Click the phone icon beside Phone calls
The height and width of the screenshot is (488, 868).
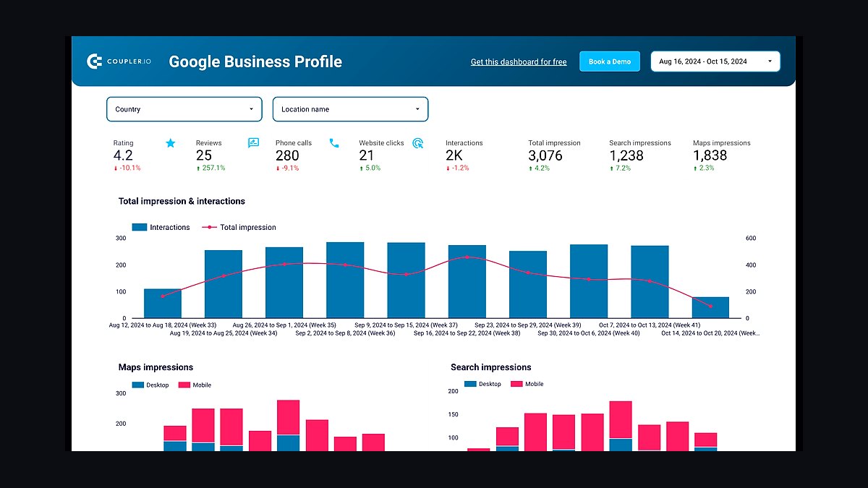pos(334,143)
